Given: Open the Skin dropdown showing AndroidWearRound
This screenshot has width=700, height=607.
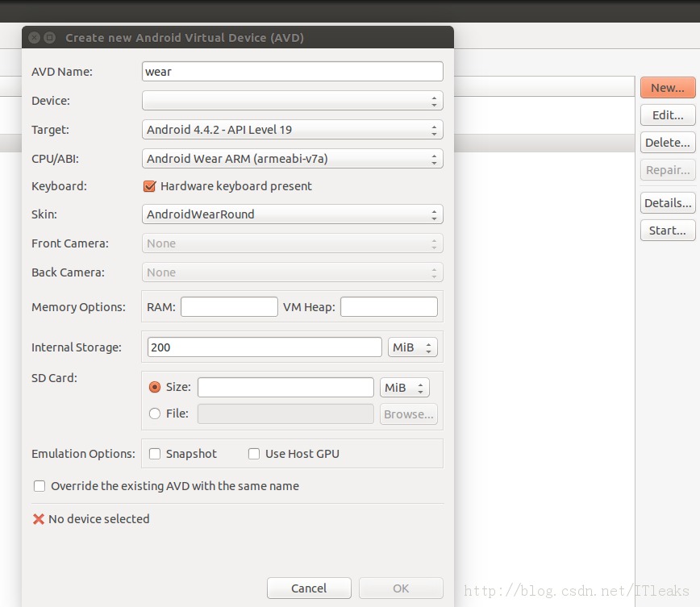Looking at the screenshot, I should [293, 214].
